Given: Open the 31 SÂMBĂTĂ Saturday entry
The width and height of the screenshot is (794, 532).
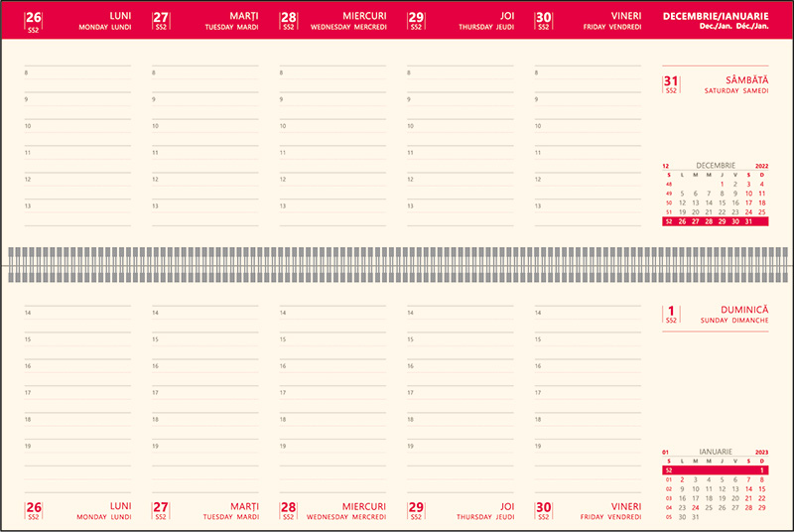Looking at the screenshot, I should pyautogui.click(x=716, y=83).
